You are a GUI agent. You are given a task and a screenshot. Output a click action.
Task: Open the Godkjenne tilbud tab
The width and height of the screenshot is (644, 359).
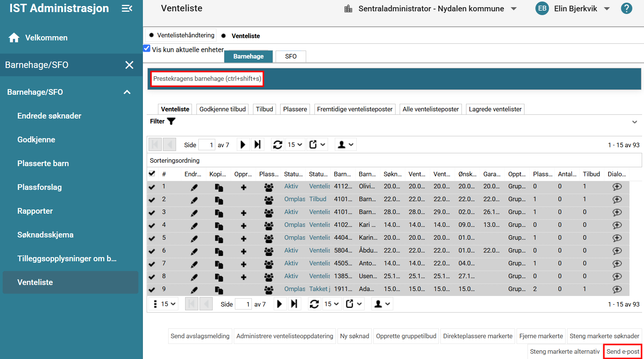click(x=222, y=109)
